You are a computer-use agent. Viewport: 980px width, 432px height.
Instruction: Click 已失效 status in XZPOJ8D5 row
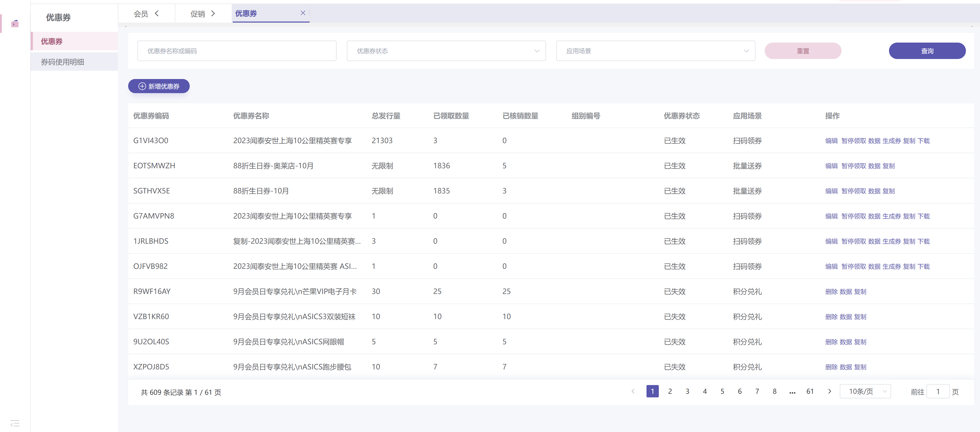(674, 367)
